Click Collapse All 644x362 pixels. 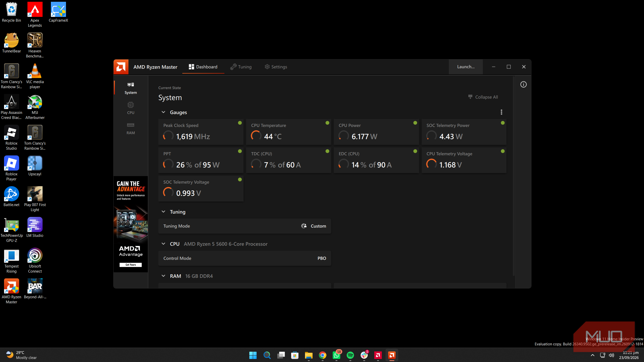[483, 97]
